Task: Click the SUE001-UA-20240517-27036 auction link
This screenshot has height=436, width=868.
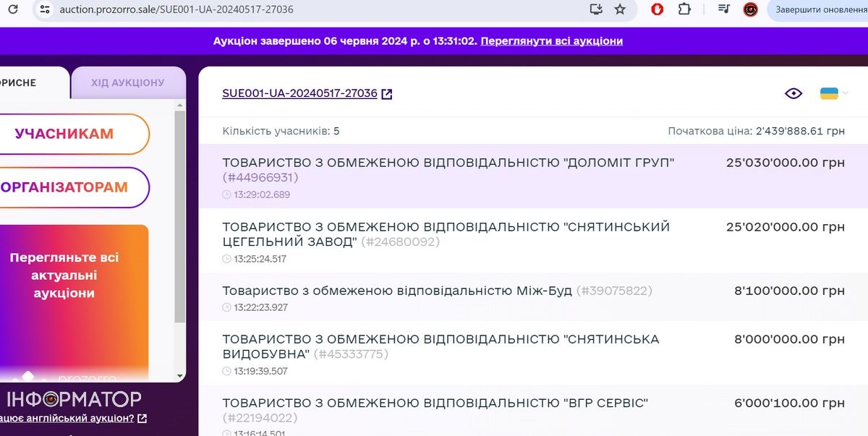Action: coord(298,93)
